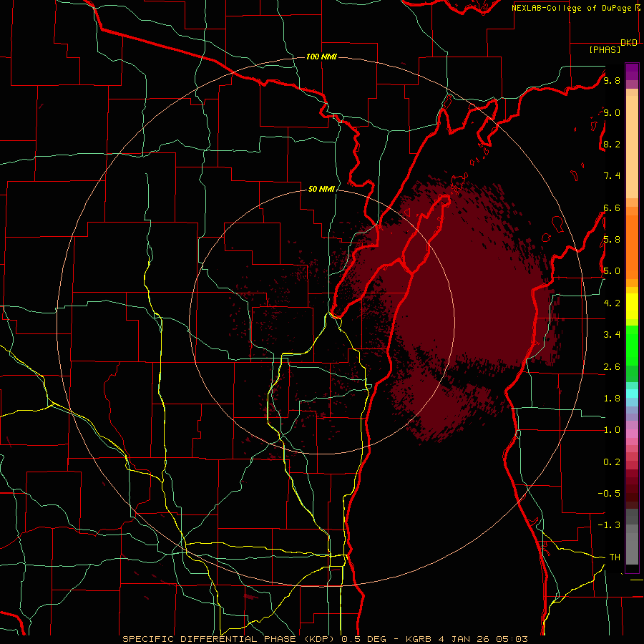Click the 5.0 scale value label
This screenshot has height=644, width=644.
612,271
